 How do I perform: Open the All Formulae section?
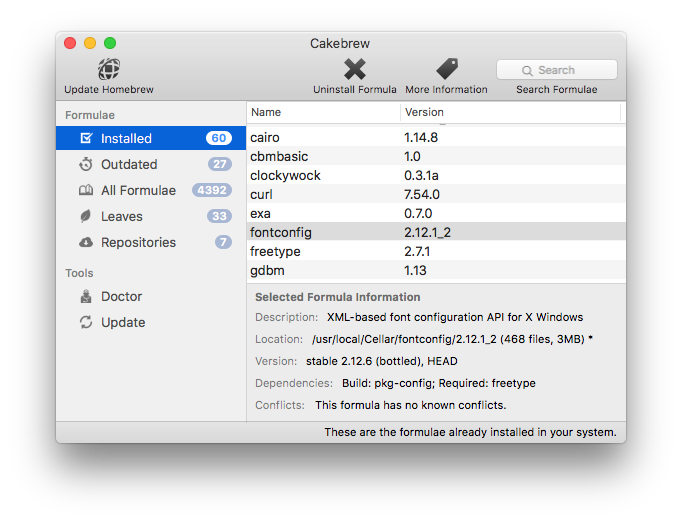point(151,190)
